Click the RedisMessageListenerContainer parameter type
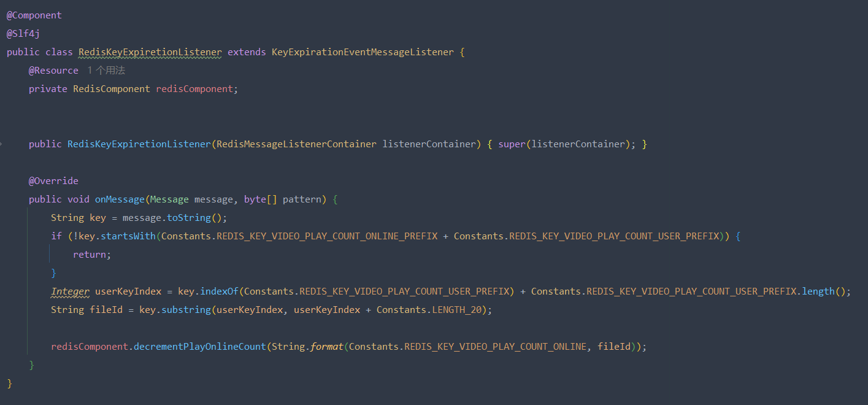Image resolution: width=868 pixels, height=405 pixels. click(296, 144)
